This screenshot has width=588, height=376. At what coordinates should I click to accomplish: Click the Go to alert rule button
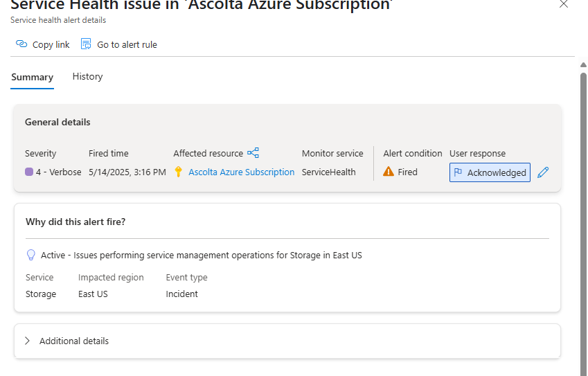pos(119,44)
